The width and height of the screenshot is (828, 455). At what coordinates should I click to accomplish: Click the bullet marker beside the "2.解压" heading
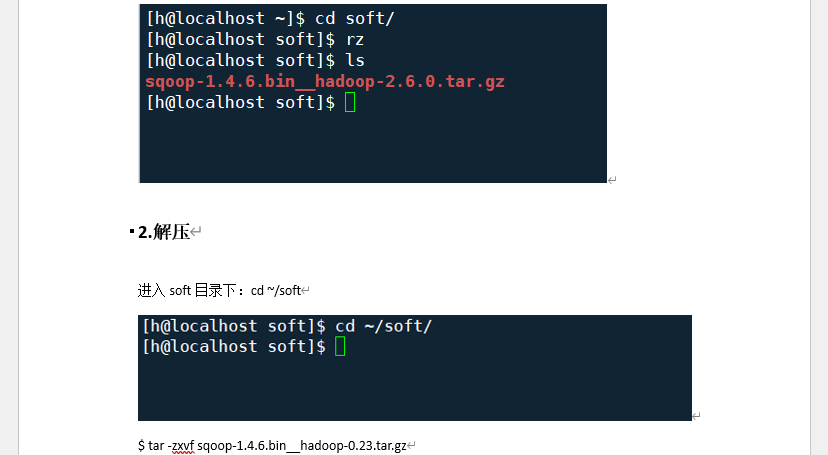pos(132,232)
